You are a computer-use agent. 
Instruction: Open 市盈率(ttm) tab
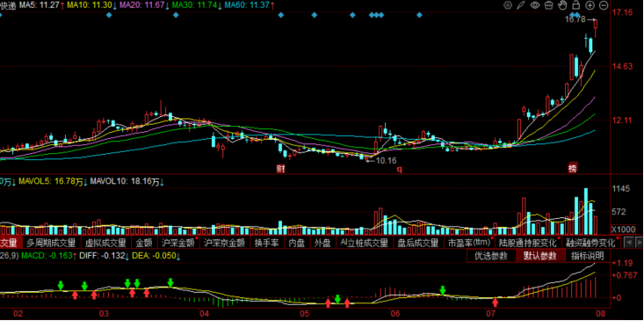470,242
